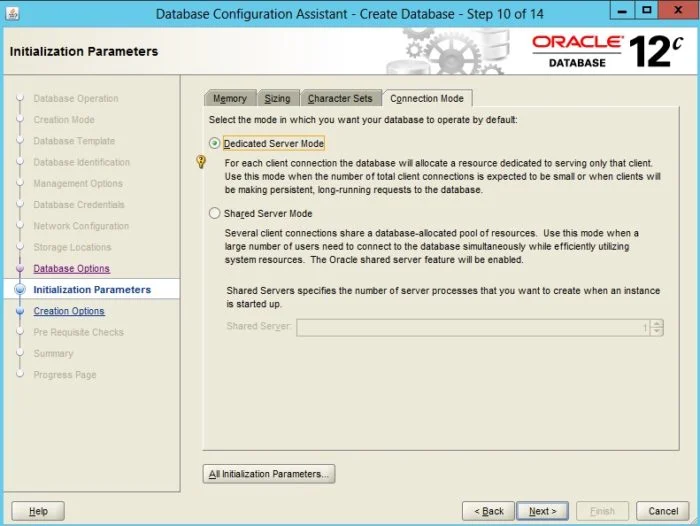
Task: Switch to Character Sets tab
Action: click(x=340, y=98)
